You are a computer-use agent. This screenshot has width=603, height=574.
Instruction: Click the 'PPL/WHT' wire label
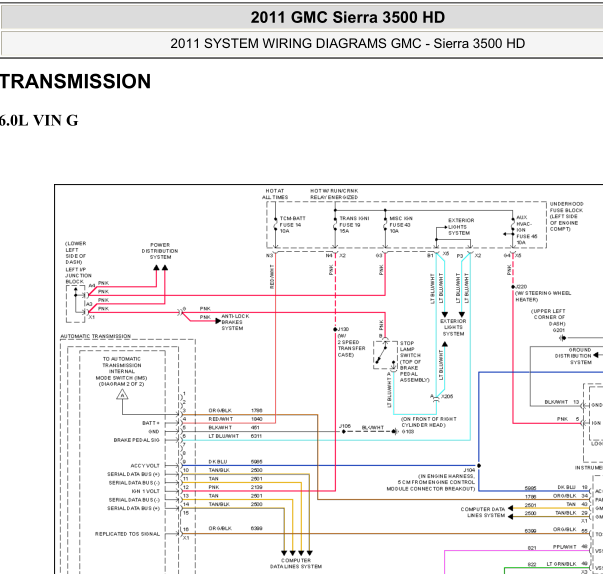(565, 547)
